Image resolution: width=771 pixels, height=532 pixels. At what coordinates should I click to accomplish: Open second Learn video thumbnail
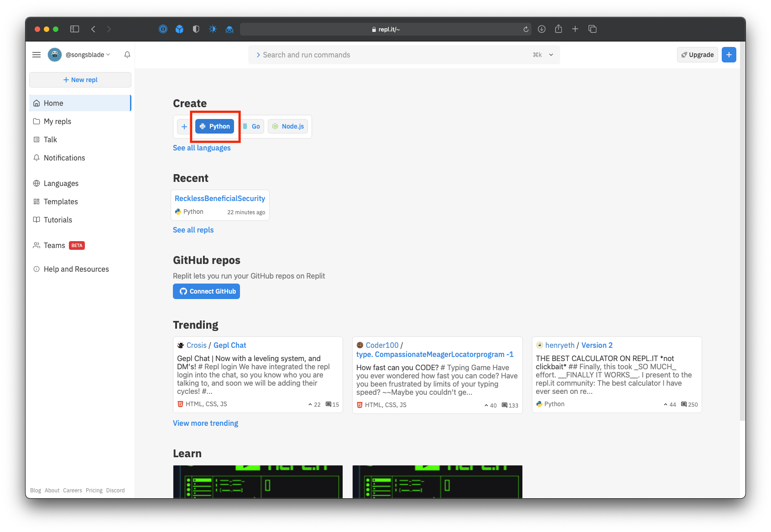(x=438, y=482)
